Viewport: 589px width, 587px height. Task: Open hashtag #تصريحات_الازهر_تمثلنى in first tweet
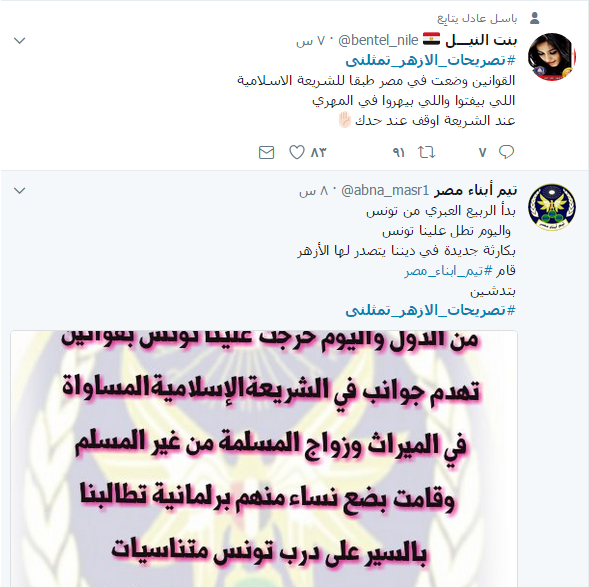tap(430, 60)
